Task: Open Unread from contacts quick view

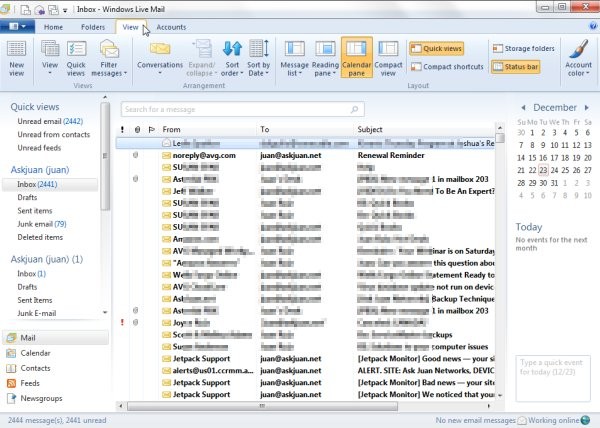Action: click(x=54, y=135)
